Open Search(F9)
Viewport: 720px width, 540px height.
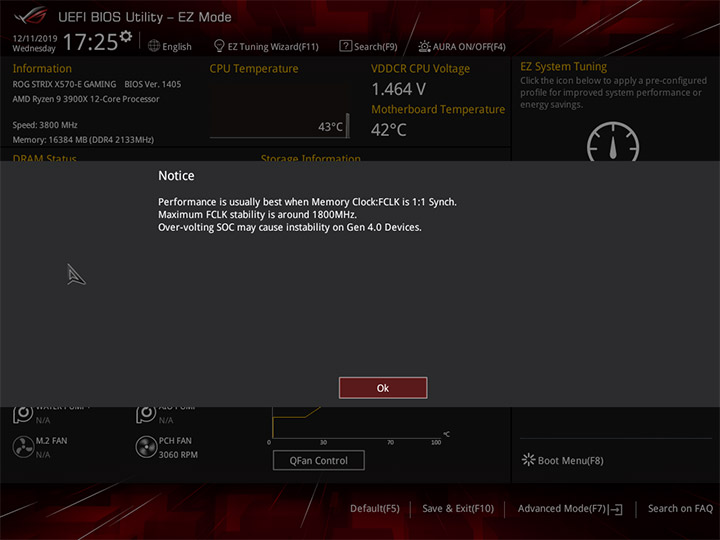click(376, 46)
